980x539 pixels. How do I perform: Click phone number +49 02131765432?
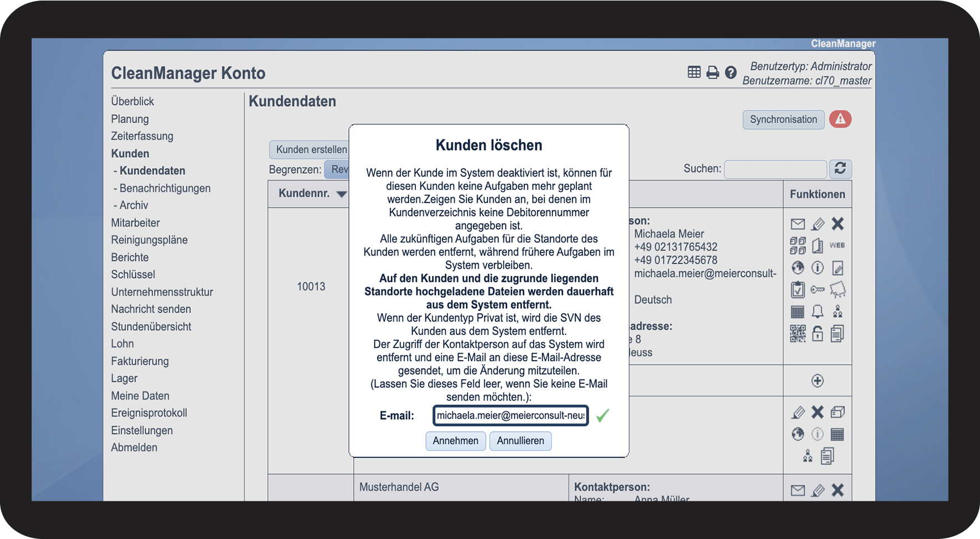point(676,247)
